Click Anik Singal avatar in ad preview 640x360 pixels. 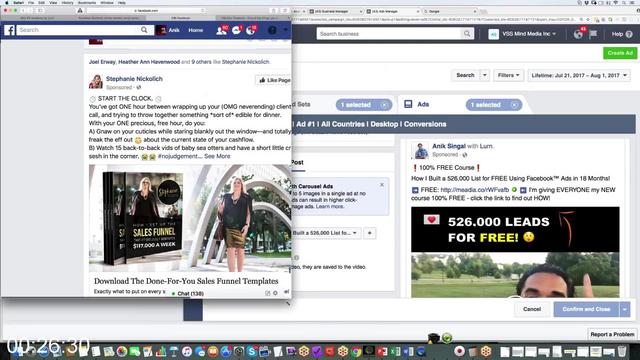421,150
